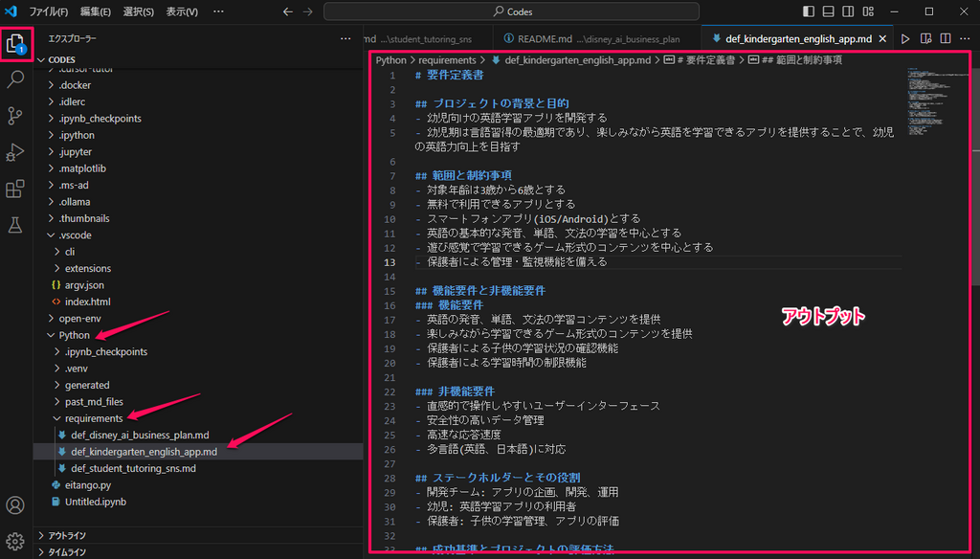The image size is (980, 559).
Task: Open the ファイル(F) menu
Action: pyautogui.click(x=48, y=11)
